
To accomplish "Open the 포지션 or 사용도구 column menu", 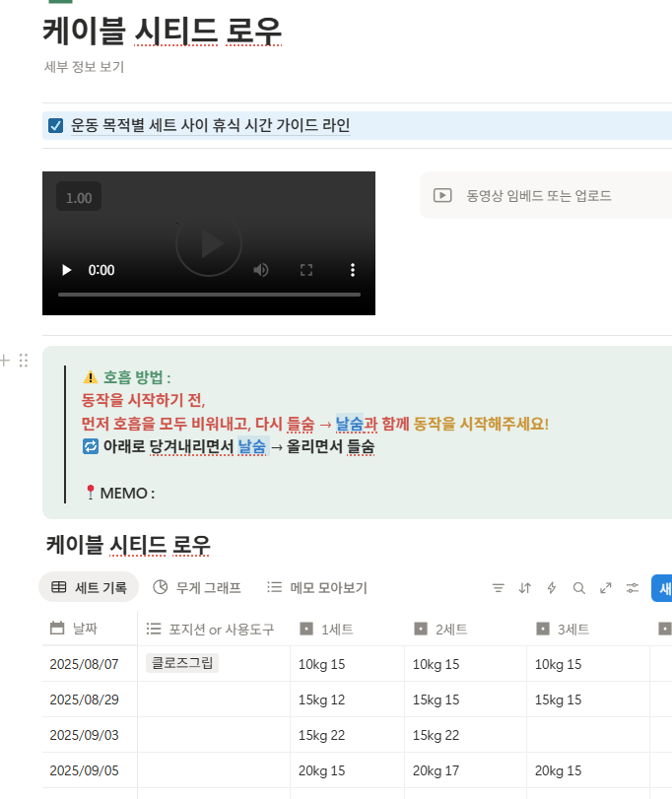I will coord(209,629).
